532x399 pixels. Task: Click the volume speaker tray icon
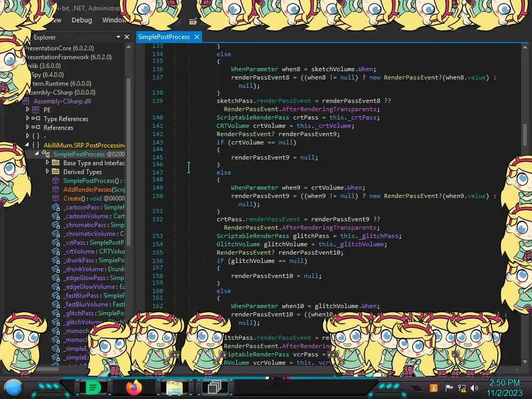click(474, 388)
